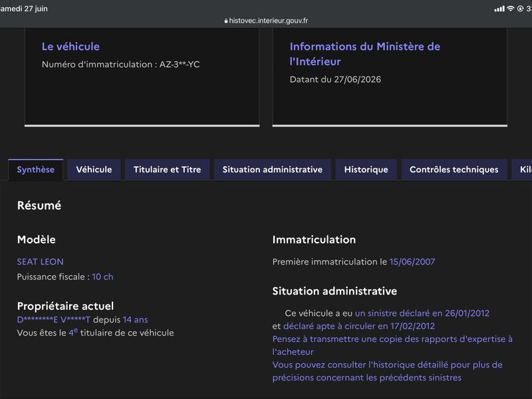Tap the Wi-Fi status icon
Screen dimensions: 532x399
point(510,9)
